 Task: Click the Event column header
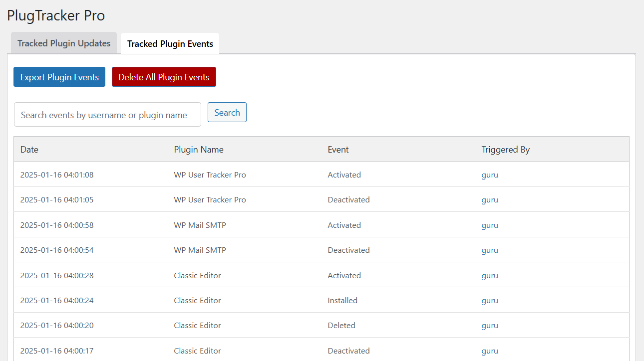(x=338, y=150)
